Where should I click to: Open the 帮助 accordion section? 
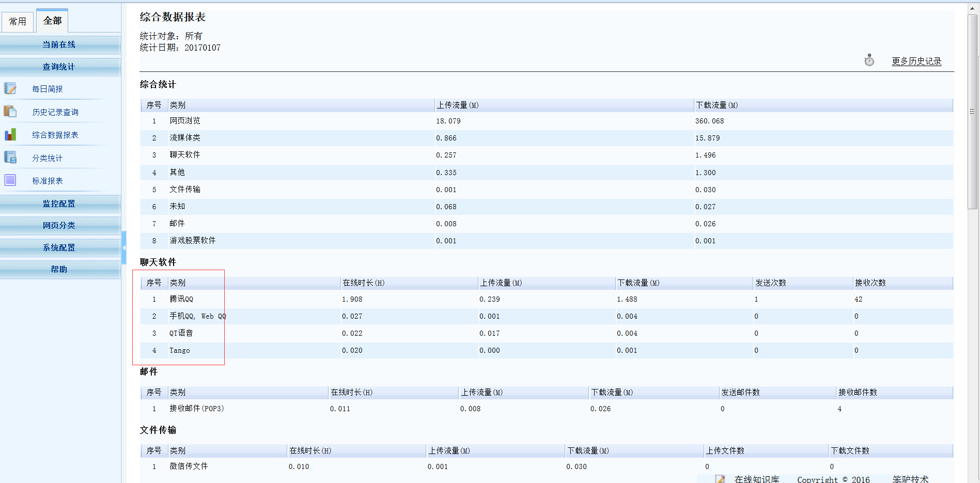(x=59, y=269)
